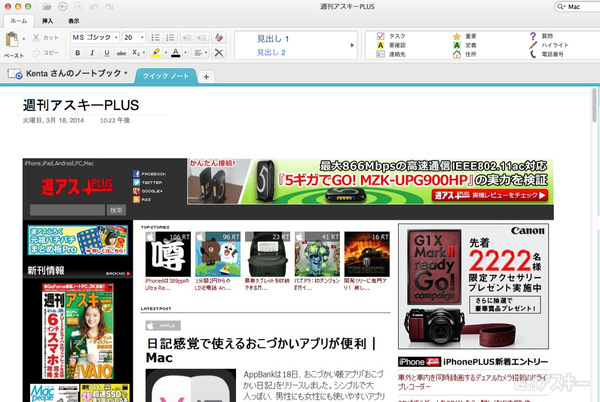Click the Mac search field

point(578,7)
